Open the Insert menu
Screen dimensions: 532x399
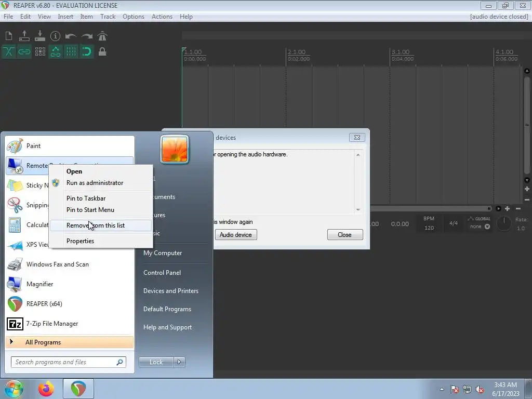pyautogui.click(x=65, y=17)
